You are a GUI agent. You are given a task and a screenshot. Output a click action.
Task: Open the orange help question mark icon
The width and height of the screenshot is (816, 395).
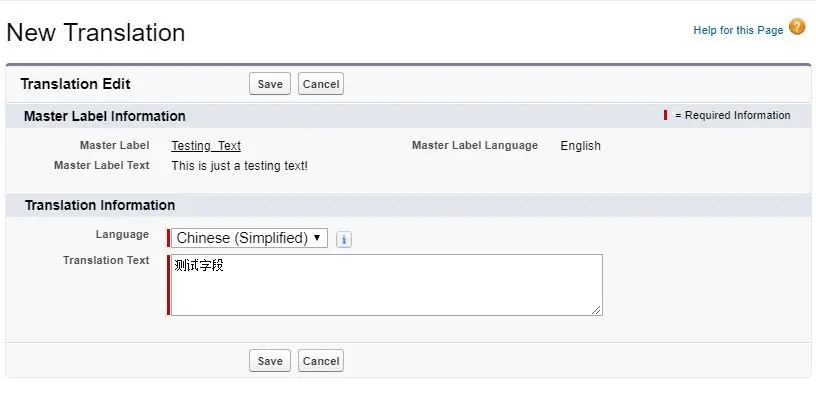797,26
